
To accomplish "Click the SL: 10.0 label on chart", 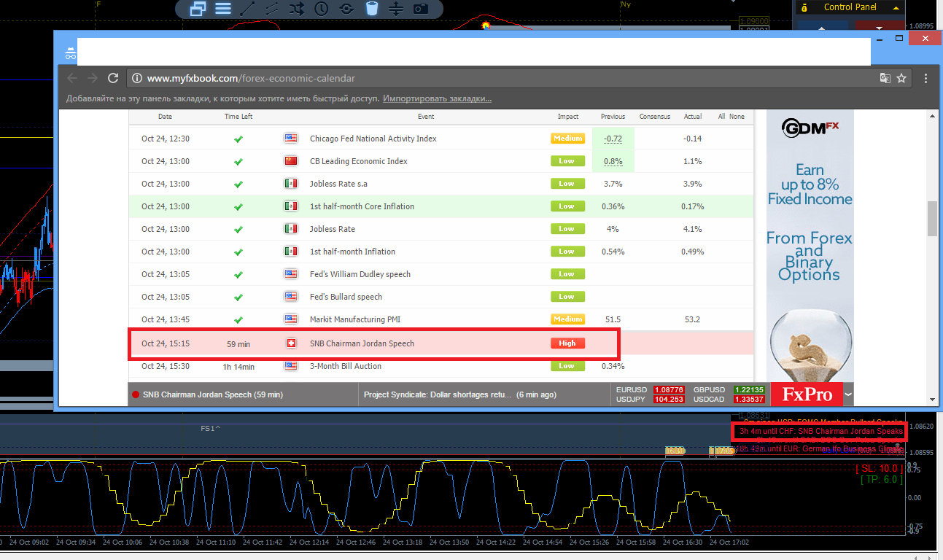I will [879, 468].
